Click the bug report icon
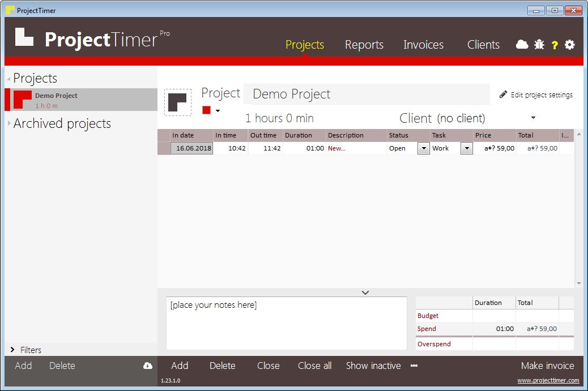The width and height of the screenshot is (588, 391). [539, 45]
